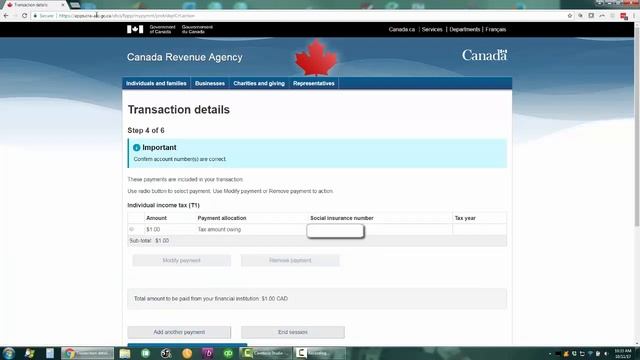This screenshot has width=640, height=360.
Task: Bookmark this page with the star icon
Action: 570,16
